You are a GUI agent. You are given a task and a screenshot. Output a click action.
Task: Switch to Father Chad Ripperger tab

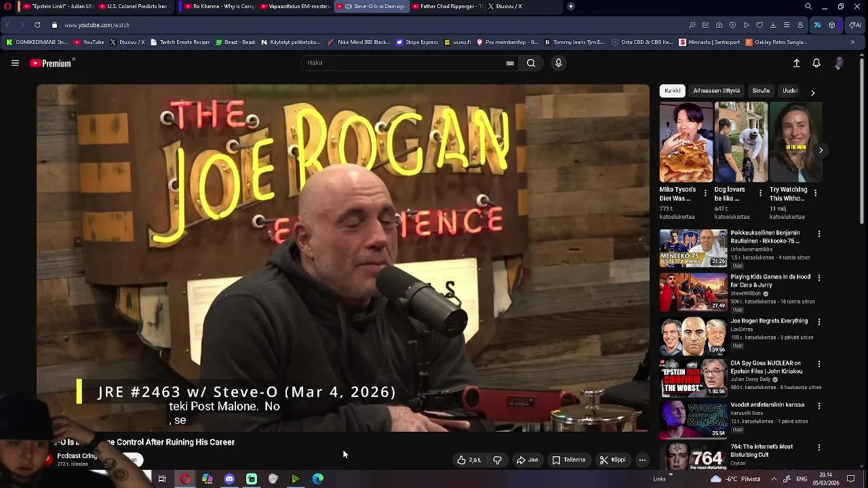tap(448, 6)
